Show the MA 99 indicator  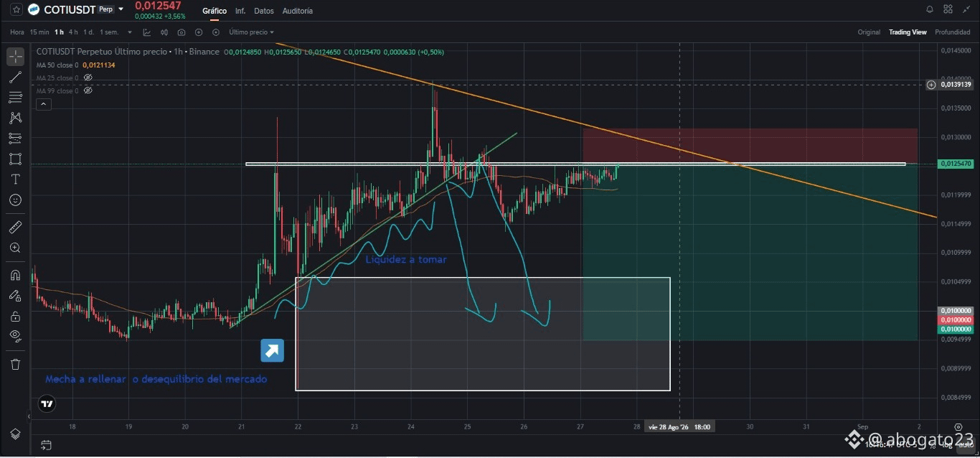coord(88,90)
